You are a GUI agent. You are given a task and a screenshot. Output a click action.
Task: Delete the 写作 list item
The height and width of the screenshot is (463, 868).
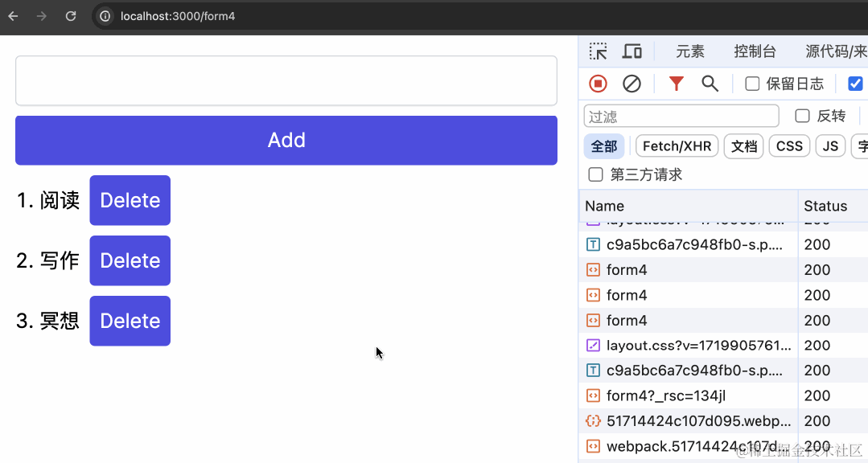[130, 260]
